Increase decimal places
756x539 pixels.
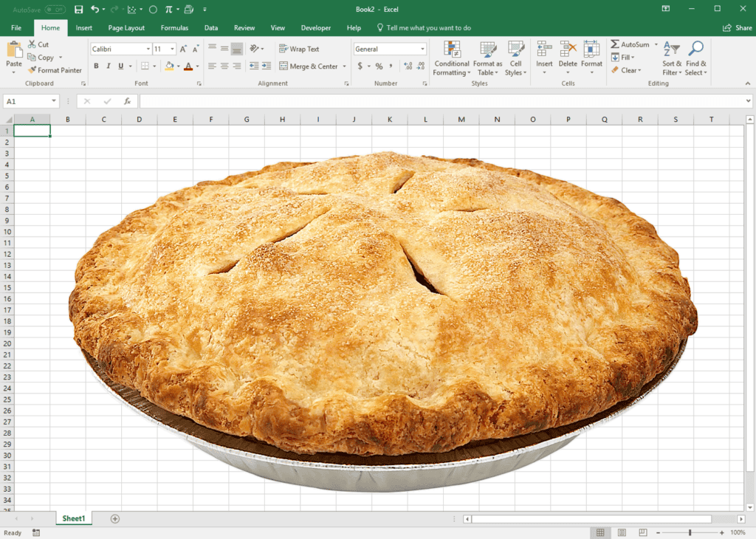(408, 66)
